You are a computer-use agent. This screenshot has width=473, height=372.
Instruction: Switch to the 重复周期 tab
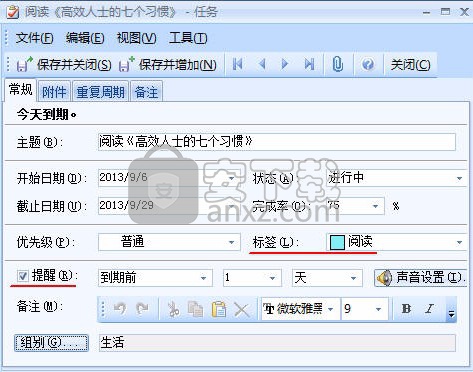point(101,92)
